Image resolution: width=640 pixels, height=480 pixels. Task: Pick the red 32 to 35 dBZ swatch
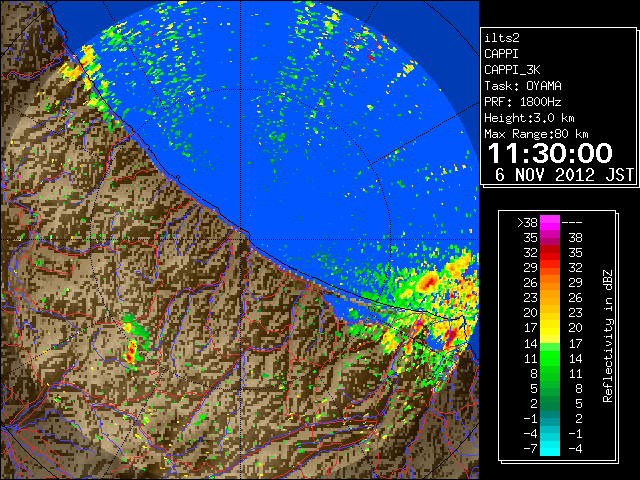[x=550, y=253]
